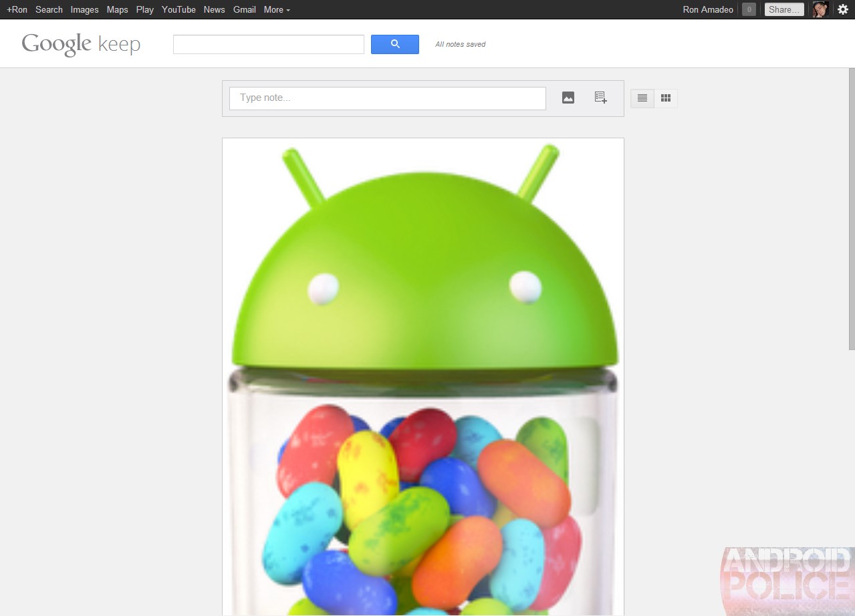This screenshot has height=616, width=855.
Task: Add an image note via picture icon
Action: pos(568,98)
